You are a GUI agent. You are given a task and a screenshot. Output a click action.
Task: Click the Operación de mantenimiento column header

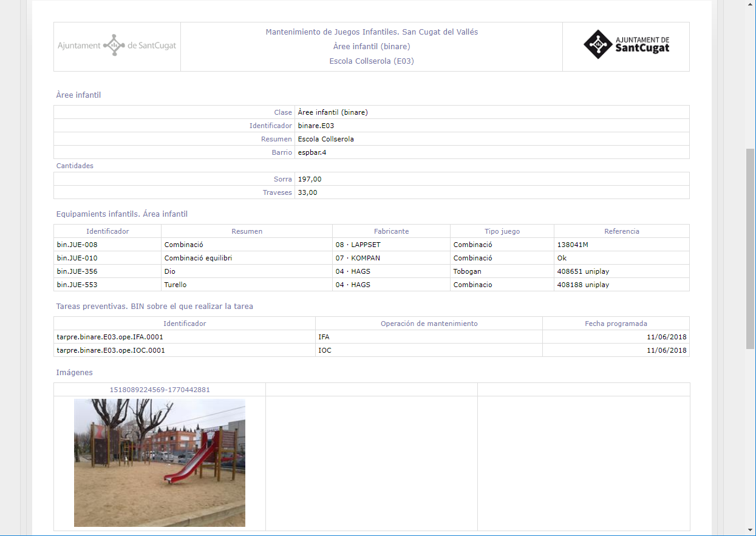click(x=429, y=324)
